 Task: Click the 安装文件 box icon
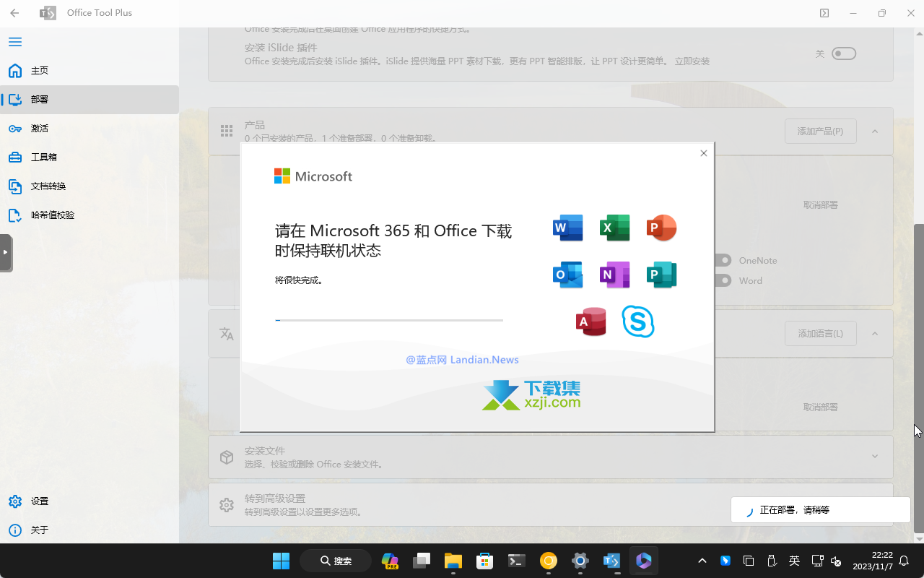(x=227, y=457)
